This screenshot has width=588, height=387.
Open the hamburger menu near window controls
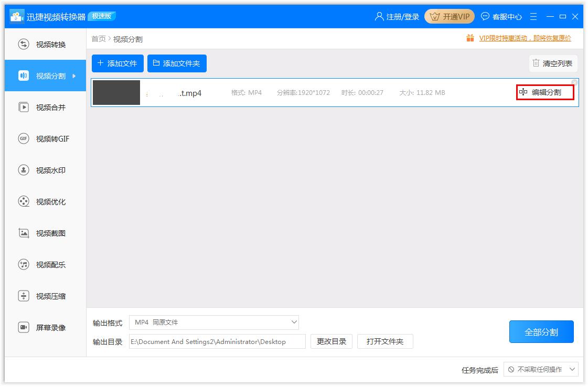tap(533, 16)
